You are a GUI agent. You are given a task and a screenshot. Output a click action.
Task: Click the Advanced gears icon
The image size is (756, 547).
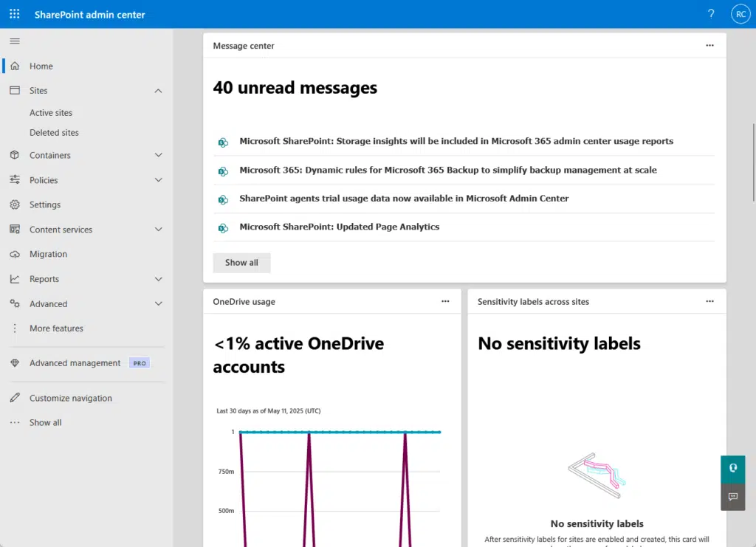(15, 303)
